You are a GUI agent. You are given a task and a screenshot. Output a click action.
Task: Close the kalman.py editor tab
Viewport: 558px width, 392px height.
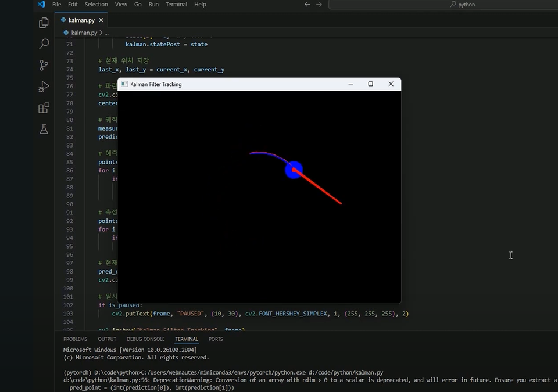(101, 20)
